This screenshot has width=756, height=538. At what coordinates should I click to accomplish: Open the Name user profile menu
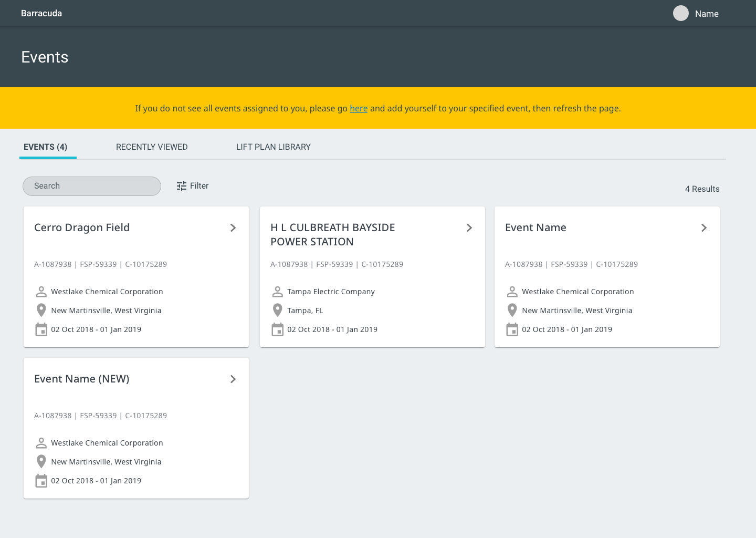pos(706,14)
